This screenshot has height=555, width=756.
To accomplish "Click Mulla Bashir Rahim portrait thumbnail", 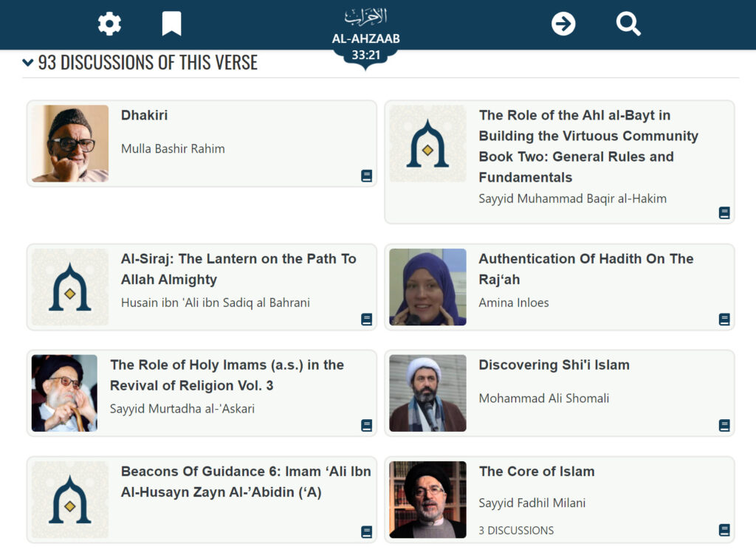I will pos(70,143).
